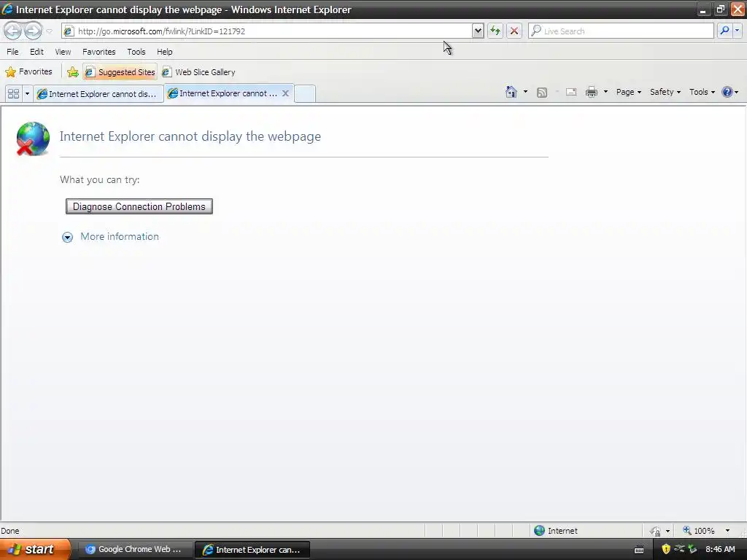Click the RSS Feeds icon
The width and height of the screenshot is (747, 560).
tap(542, 93)
